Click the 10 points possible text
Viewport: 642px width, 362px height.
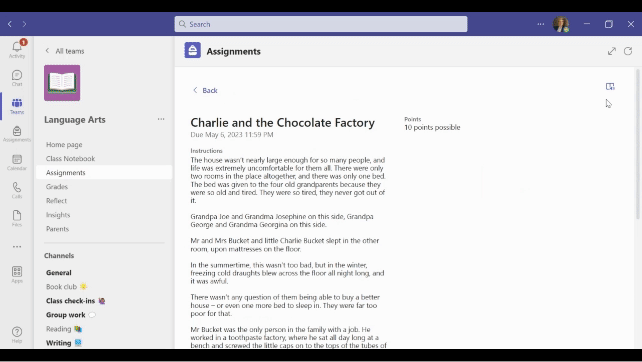(x=432, y=127)
